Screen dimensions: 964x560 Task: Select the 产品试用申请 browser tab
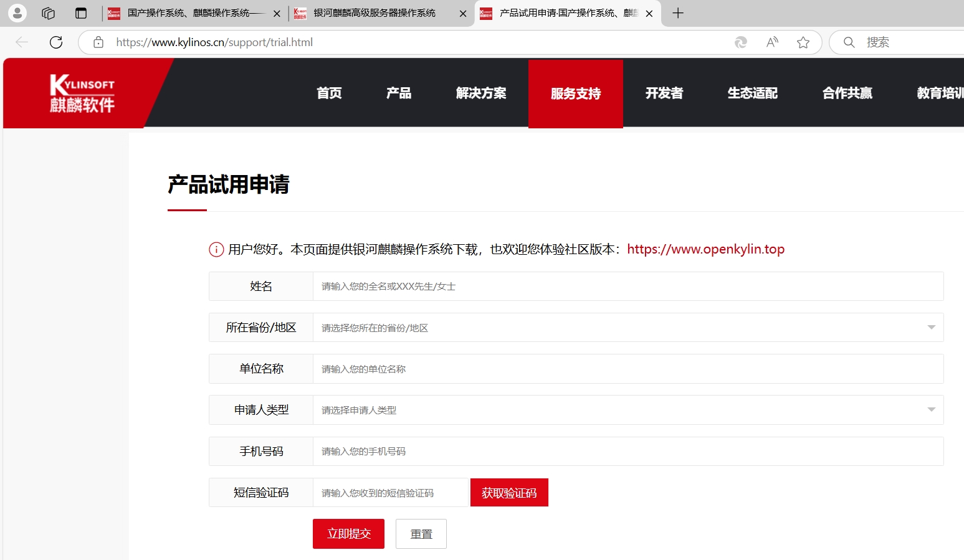[x=567, y=13]
